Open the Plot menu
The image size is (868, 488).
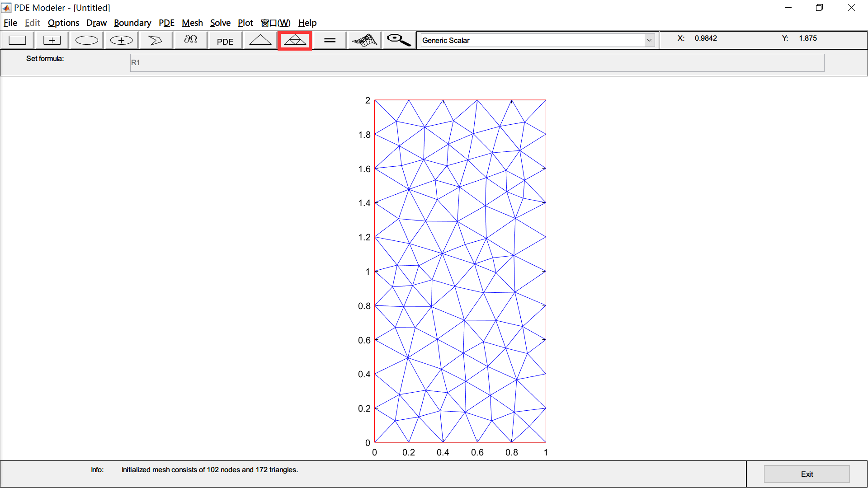[x=245, y=23]
